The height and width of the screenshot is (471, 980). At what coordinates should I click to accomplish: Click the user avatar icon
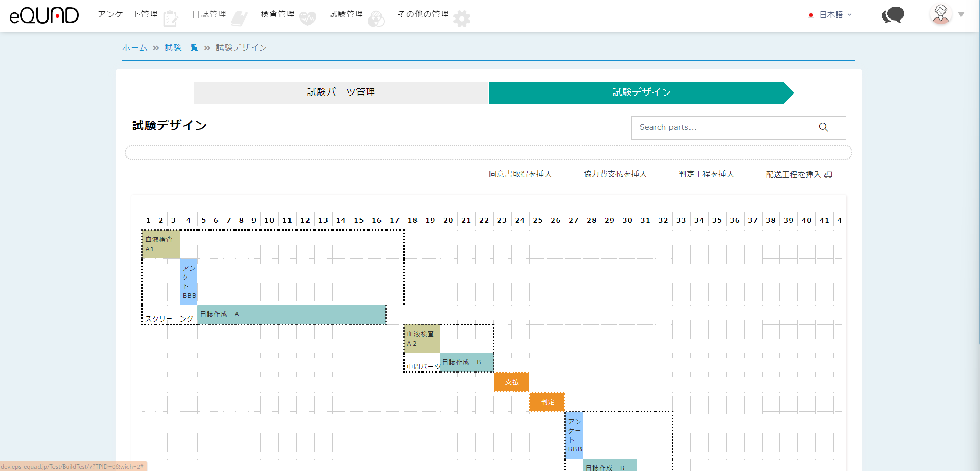[940, 14]
